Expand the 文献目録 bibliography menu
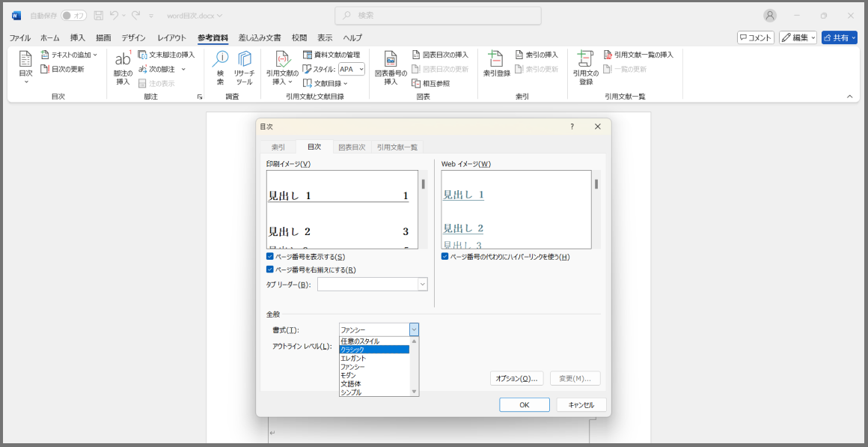 325,84
